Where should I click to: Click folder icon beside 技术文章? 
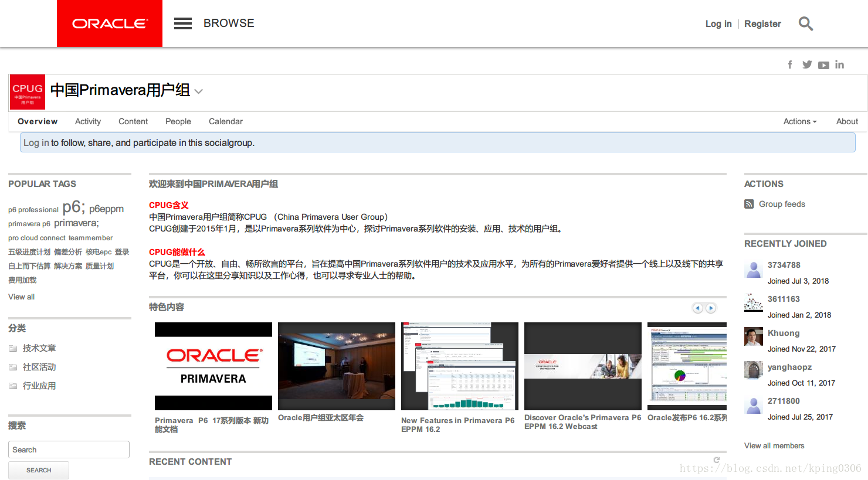click(x=13, y=348)
